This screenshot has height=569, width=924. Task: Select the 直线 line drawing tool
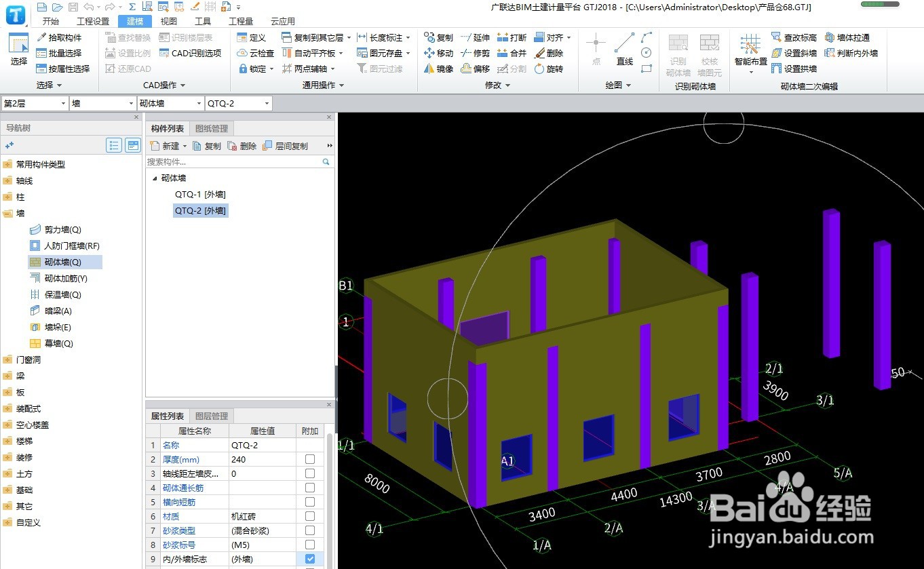pyautogui.click(x=625, y=50)
